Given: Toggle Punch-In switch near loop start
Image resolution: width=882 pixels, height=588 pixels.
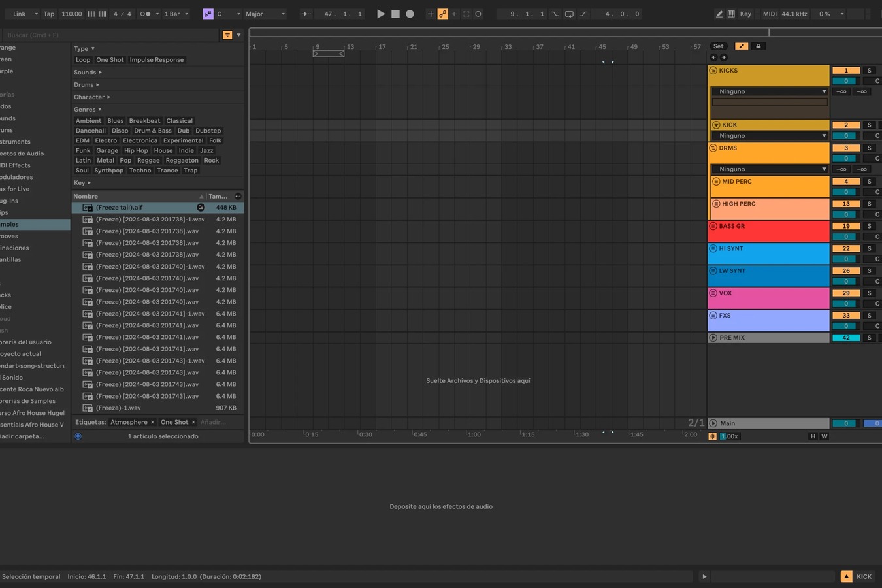Looking at the screenshot, I should point(555,14).
